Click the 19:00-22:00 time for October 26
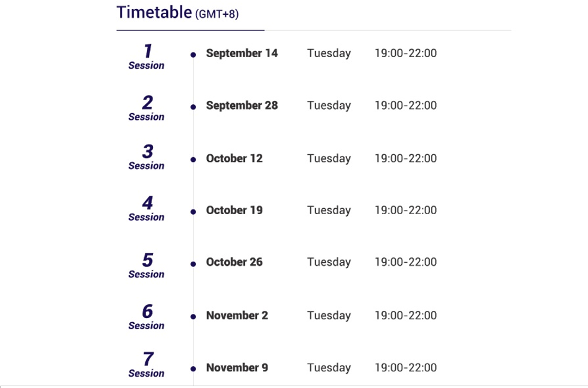This screenshot has width=588, height=388. click(405, 262)
